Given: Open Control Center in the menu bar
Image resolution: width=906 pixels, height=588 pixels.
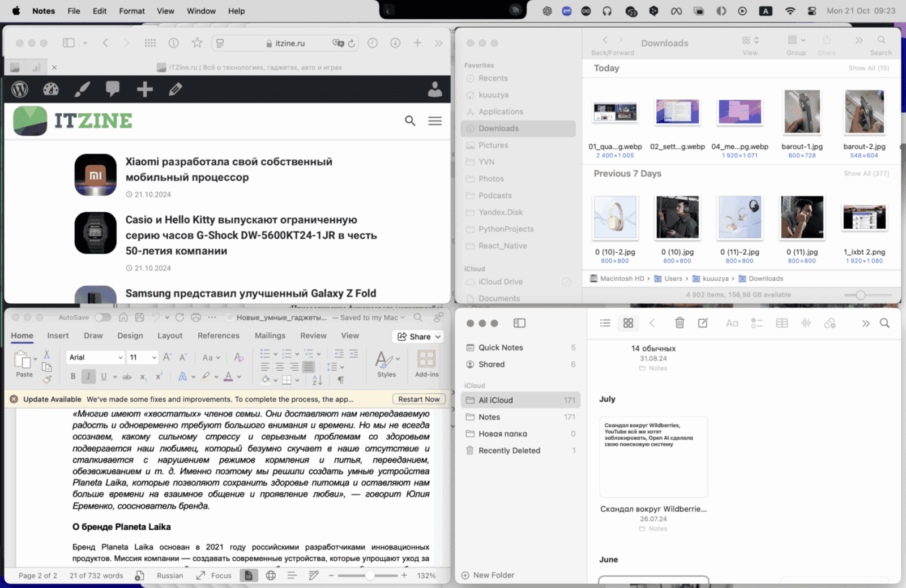Looking at the screenshot, I should click(x=811, y=11).
